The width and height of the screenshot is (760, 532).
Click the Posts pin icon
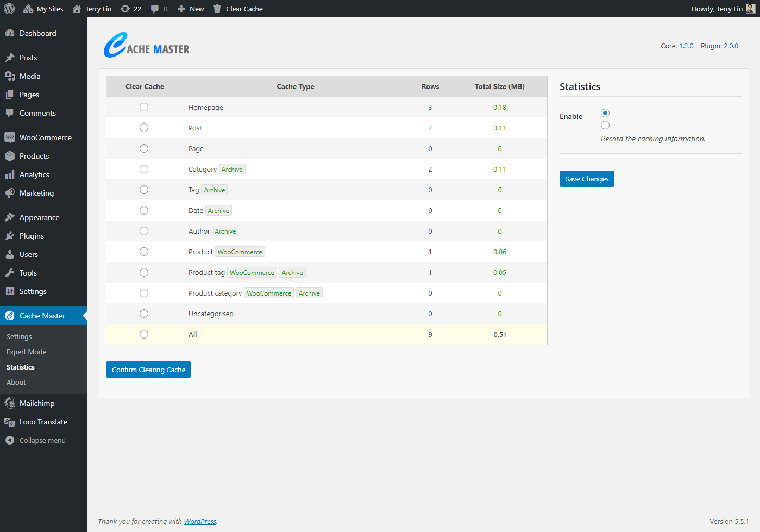pos(10,58)
